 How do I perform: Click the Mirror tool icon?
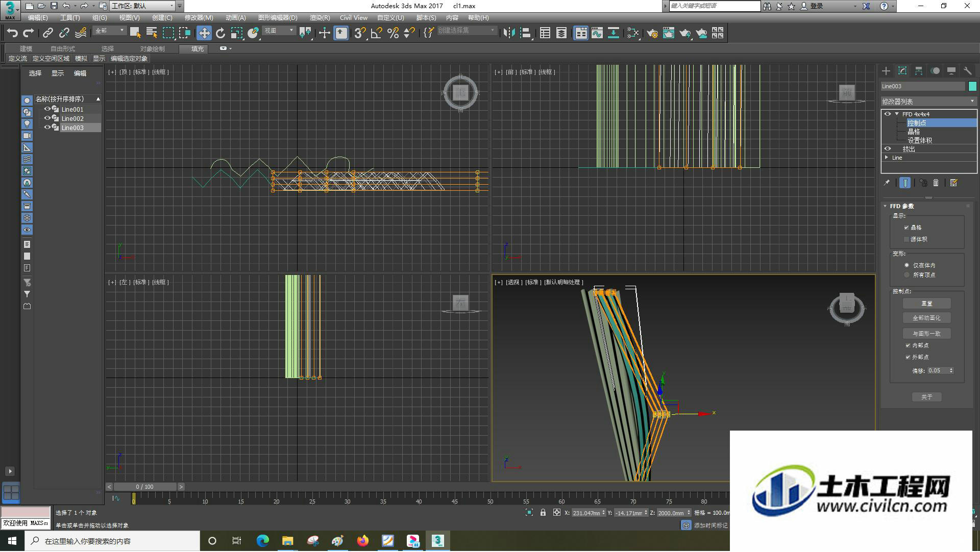(x=509, y=33)
